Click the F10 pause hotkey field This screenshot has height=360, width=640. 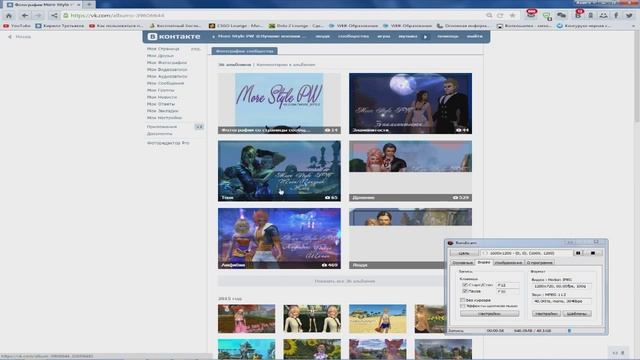507,291
